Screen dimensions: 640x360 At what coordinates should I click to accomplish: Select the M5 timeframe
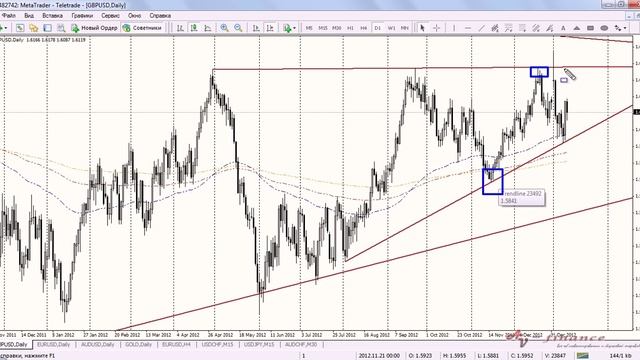(x=309, y=28)
